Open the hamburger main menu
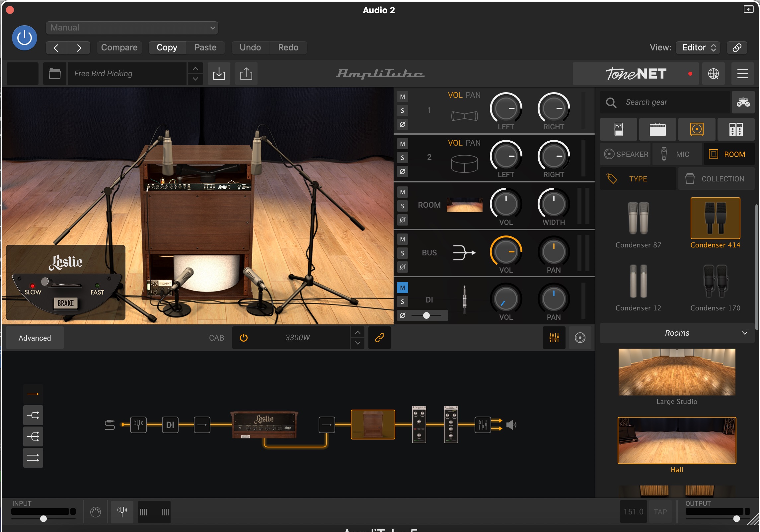The image size is (760, 532). [x=742, y=74]
